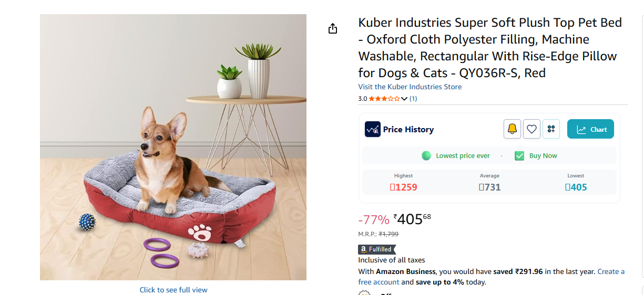Visit the Kuber Industries Store
Screen dimensions: 644x295
pyautogui.click(x=410, y=87)
